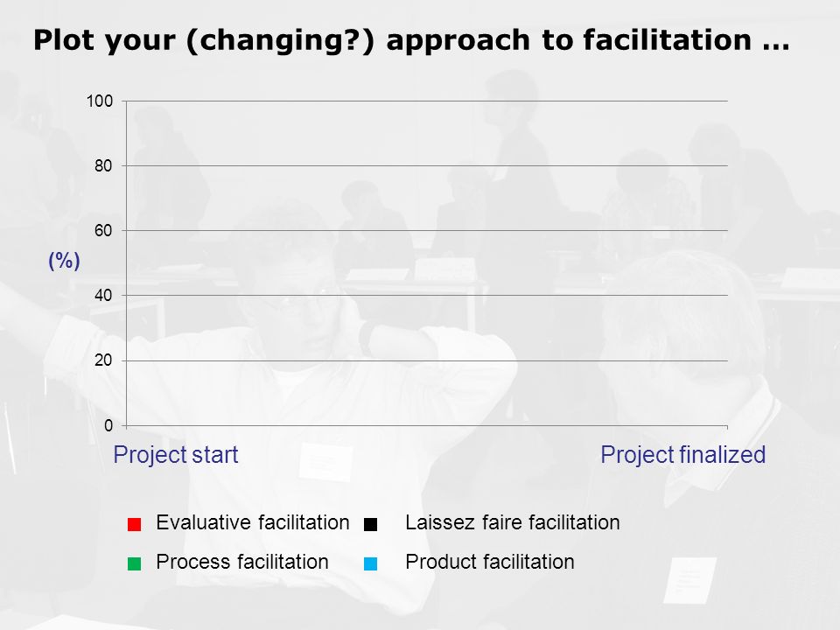Click the Project start axis label
The height and width of the screenshot is (630, 840).
point(176,455)
